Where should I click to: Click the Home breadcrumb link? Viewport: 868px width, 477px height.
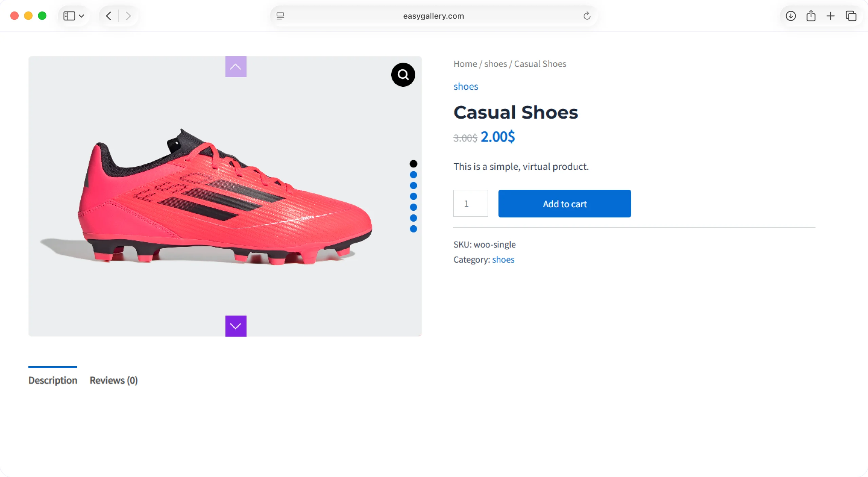465,64
